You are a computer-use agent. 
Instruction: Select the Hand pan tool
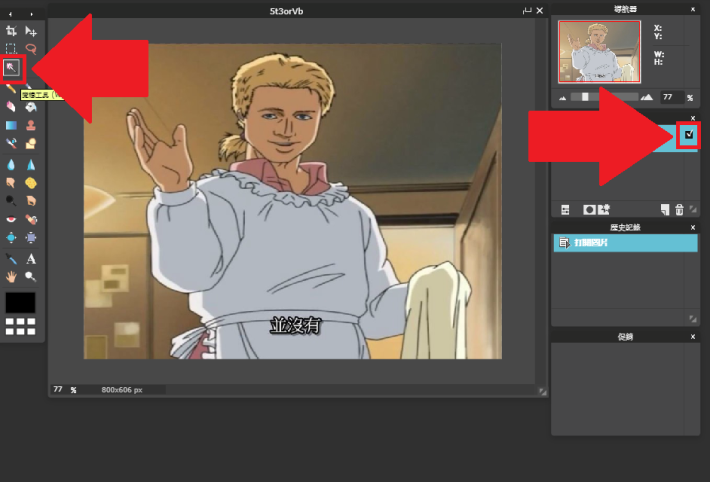11,276
